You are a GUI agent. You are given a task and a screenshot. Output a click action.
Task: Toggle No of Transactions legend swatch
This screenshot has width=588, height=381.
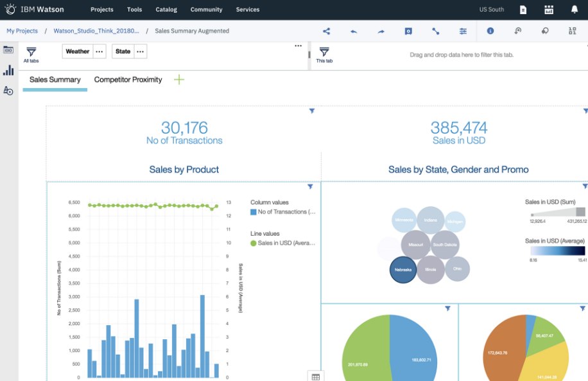point(254,212)
